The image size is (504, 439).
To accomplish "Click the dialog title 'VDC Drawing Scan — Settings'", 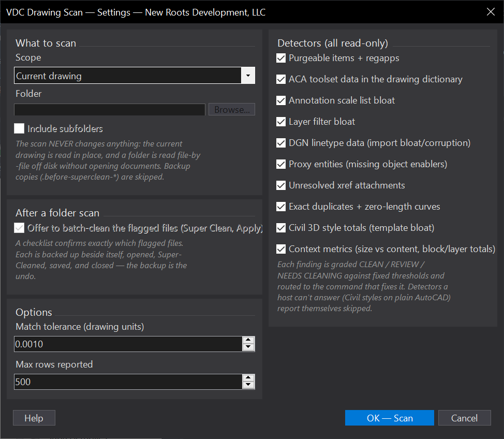I will [68, 12].
